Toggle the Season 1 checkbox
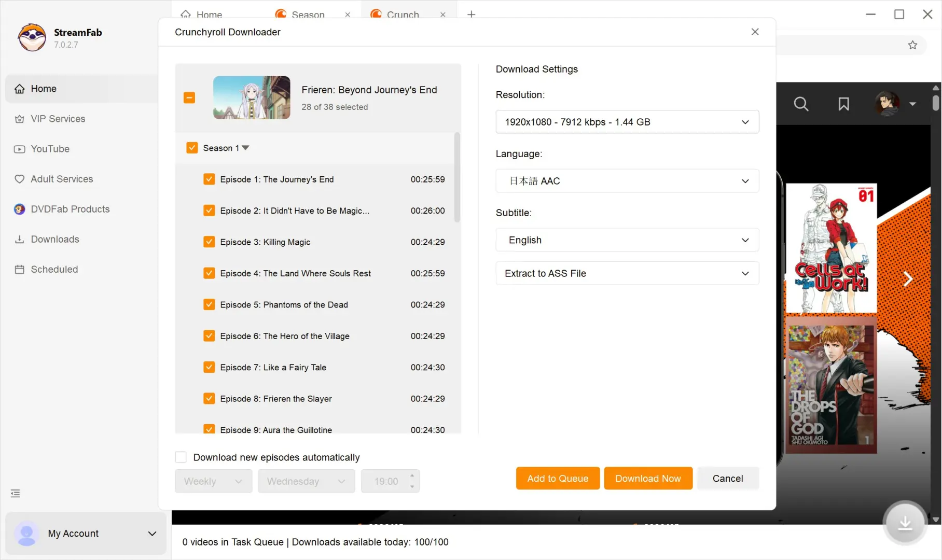 click(192, 148)
